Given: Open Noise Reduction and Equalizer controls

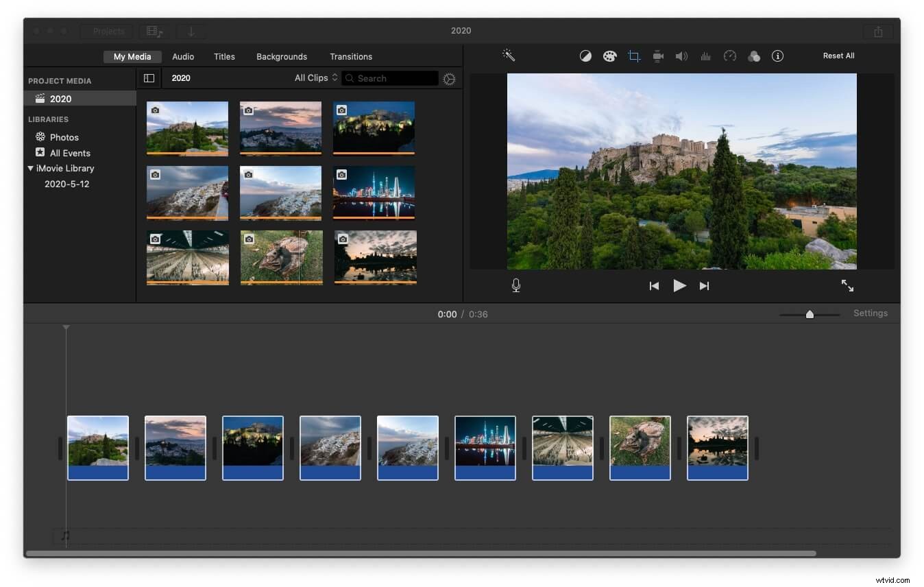Looking at the screenshot, I should (x=705, y=56).
